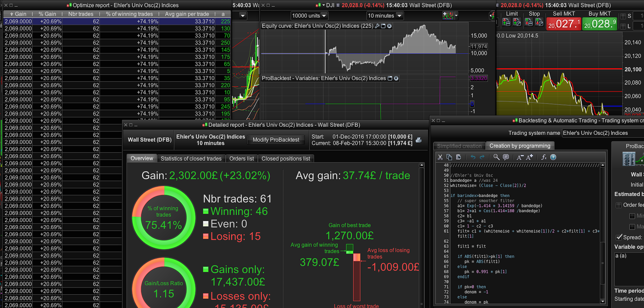Open programming help with the question mark
The height and width of the screenshot is (308, 644).
553,157
